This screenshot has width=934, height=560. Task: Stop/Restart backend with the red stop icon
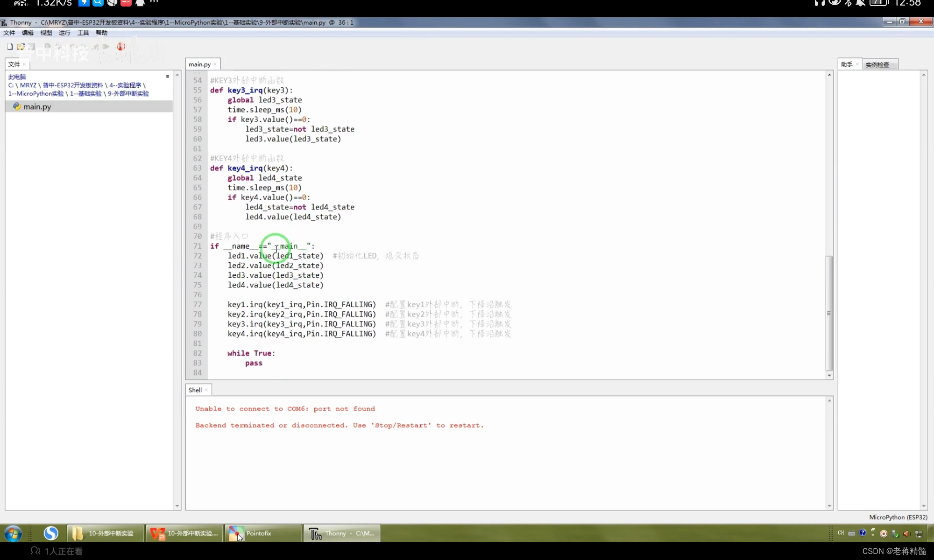click(121, 47)
